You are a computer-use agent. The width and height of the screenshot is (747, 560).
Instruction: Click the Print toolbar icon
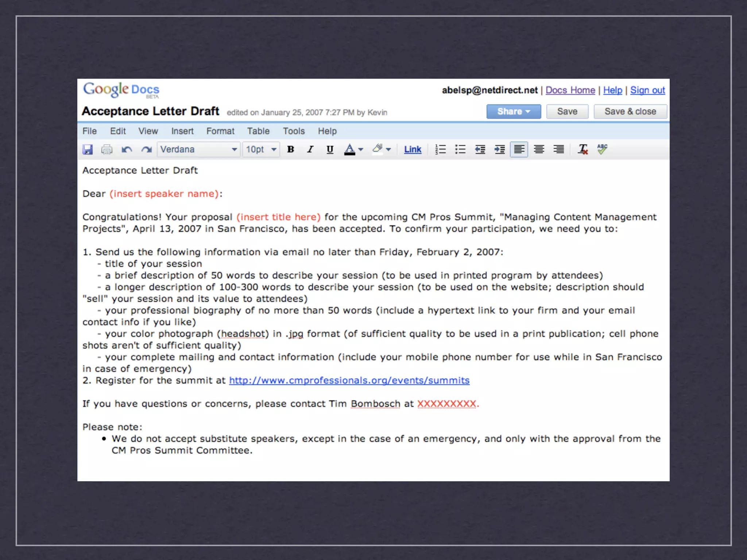click(107, 149)
